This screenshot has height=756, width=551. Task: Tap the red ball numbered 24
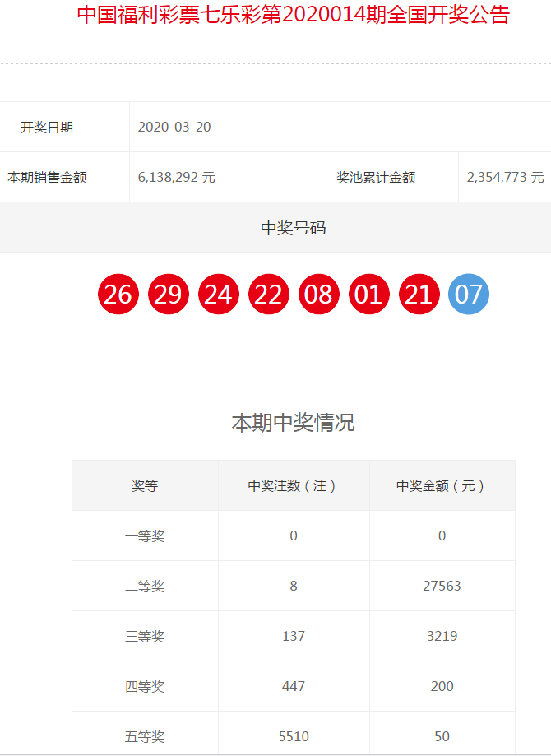tap(218, 294)
